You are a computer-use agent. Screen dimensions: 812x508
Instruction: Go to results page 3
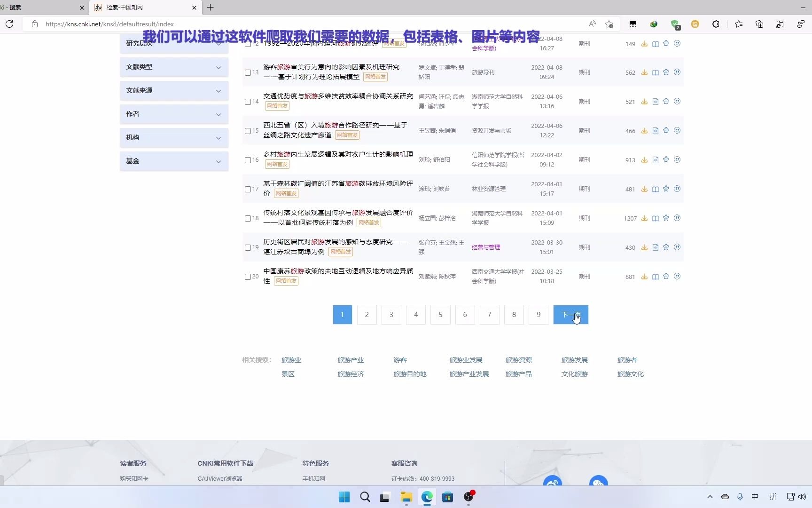[x=391, y=315]
